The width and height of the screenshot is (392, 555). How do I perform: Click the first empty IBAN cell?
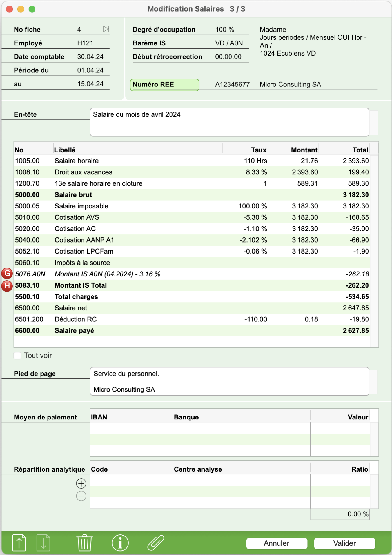pos(132,428)
